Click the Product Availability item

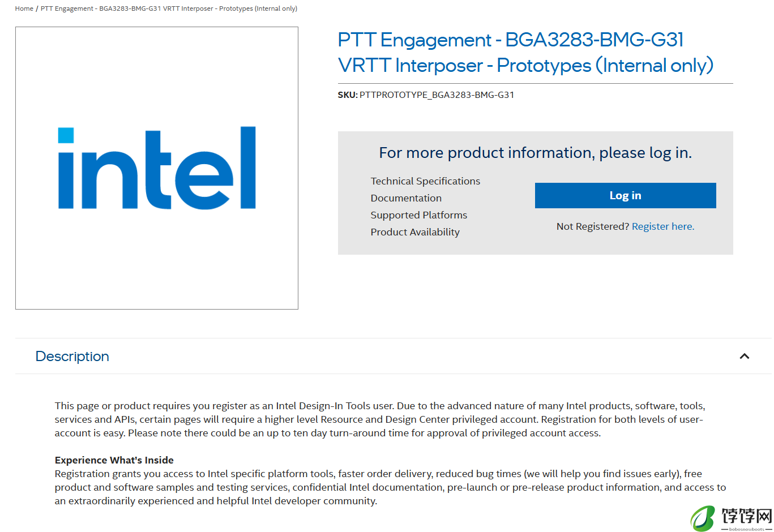click(415, 232)
